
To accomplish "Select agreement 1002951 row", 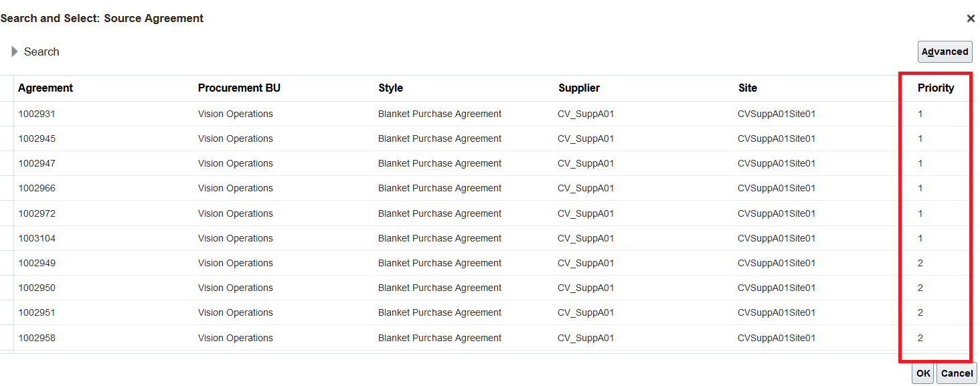I will [37, 312].
